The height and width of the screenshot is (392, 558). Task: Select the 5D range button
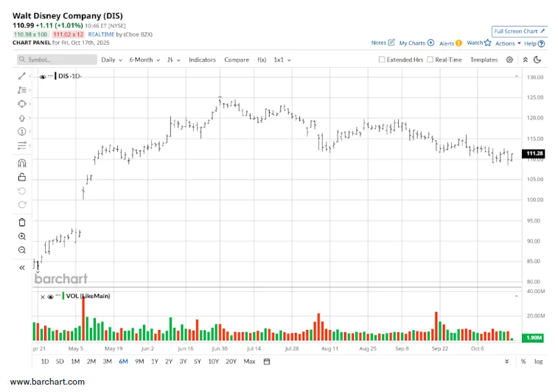60,361
